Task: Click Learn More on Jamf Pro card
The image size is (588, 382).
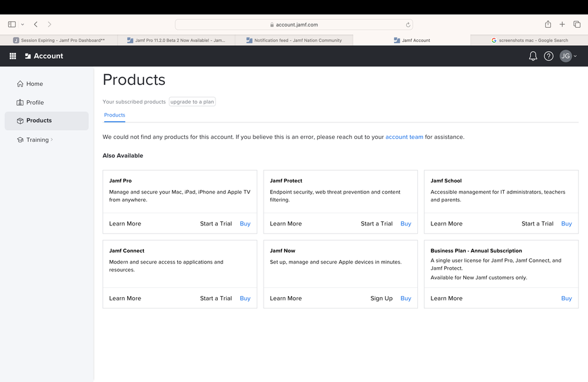Action: [125, 224]
